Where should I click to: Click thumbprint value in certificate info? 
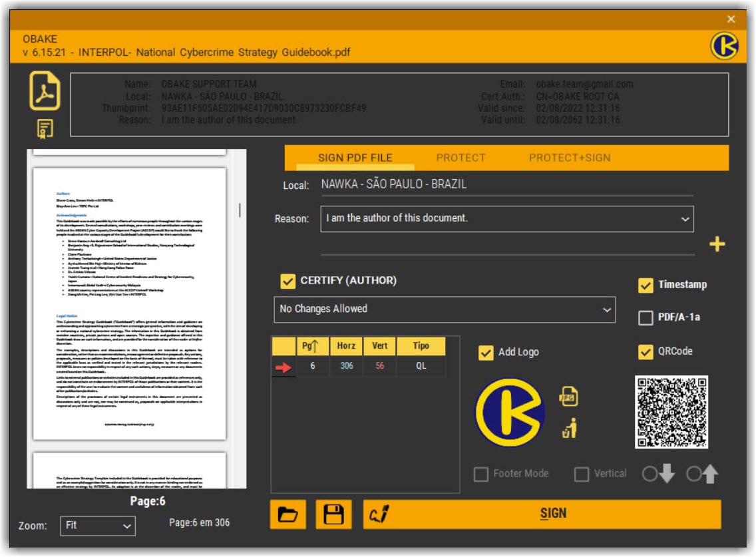264,108
